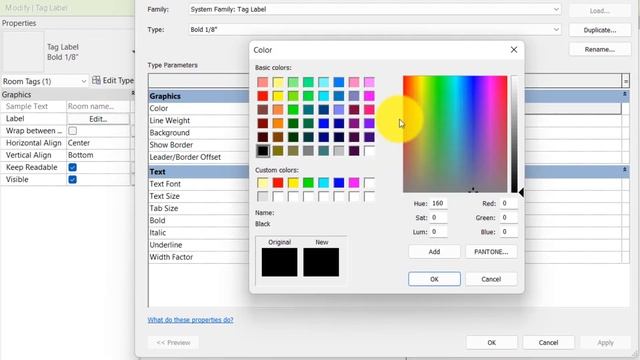Click the luminance slider bar

coord(514,134)
